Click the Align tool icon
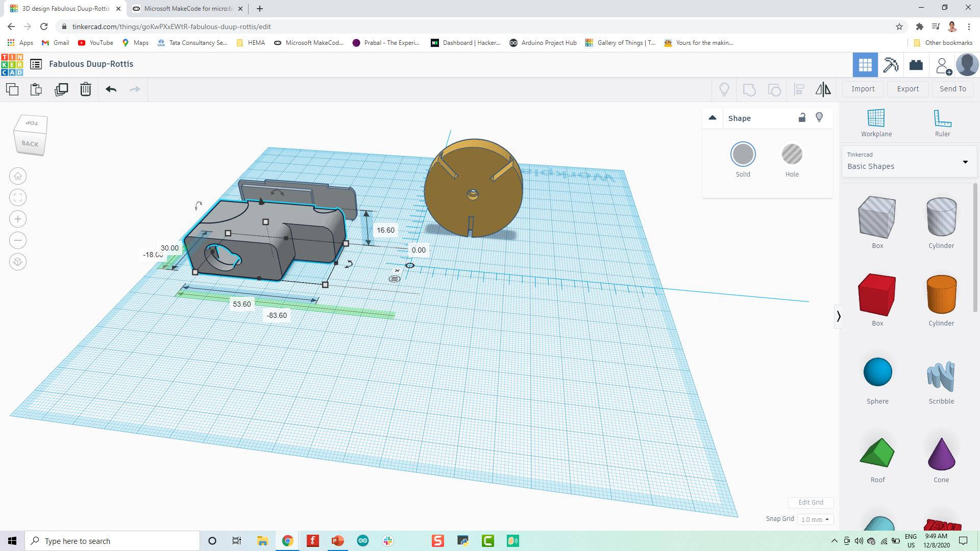 click(x=799, y=90)
